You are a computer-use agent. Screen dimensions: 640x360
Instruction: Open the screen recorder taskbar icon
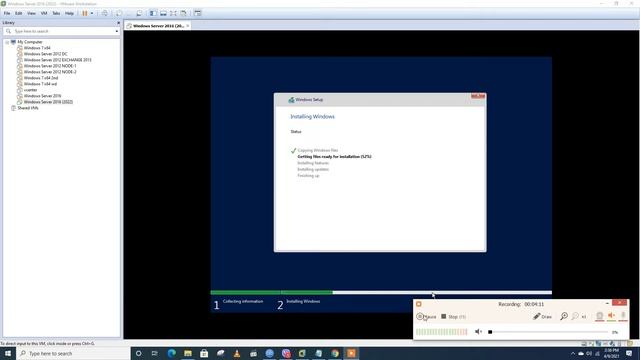(x=351, y=353)
